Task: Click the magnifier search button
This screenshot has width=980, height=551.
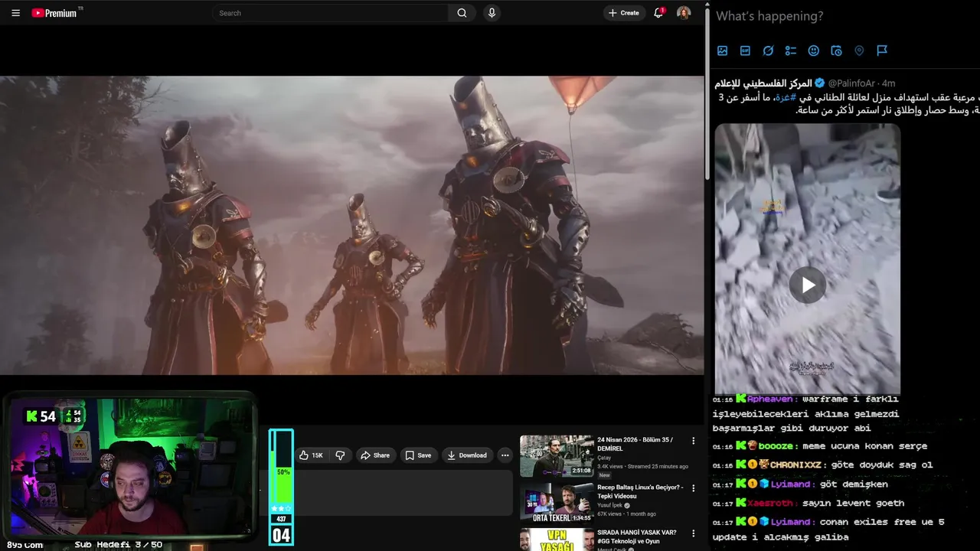Action: coord(462,13)
